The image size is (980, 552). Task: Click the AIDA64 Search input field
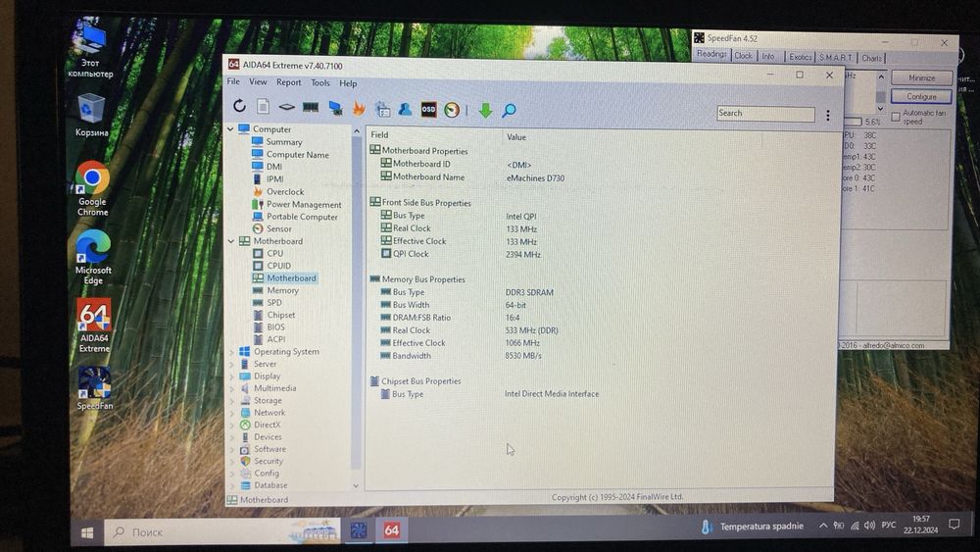pos(765,114)
